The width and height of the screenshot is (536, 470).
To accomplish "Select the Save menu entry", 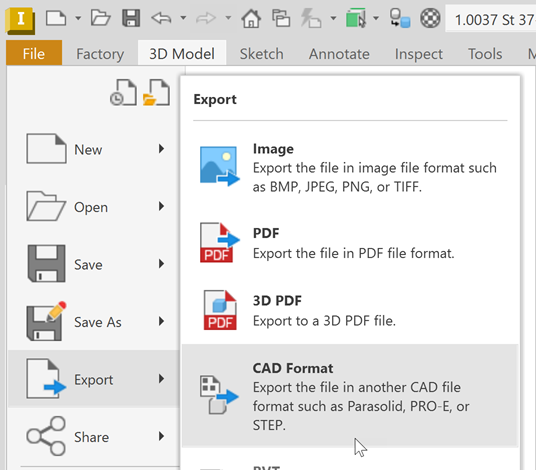I will [94, 264].
